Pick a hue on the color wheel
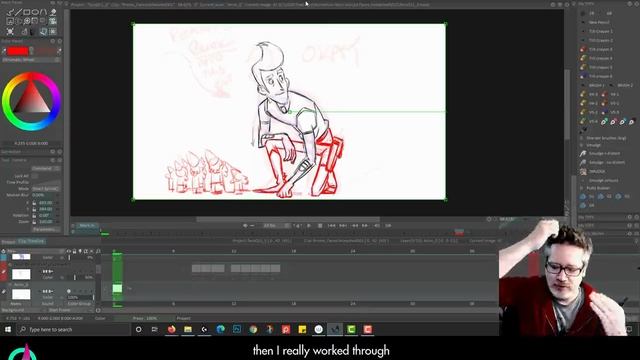Screen dimensions: 640x360 31,102
